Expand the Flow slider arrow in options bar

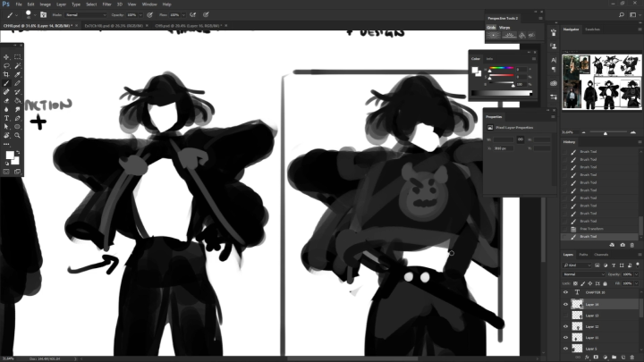183,15
